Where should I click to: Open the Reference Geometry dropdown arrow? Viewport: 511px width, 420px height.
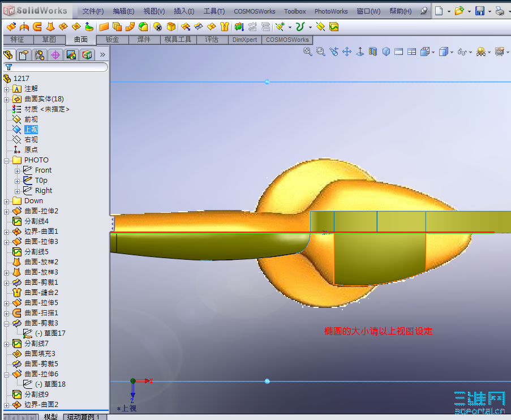tap(290, 27)
